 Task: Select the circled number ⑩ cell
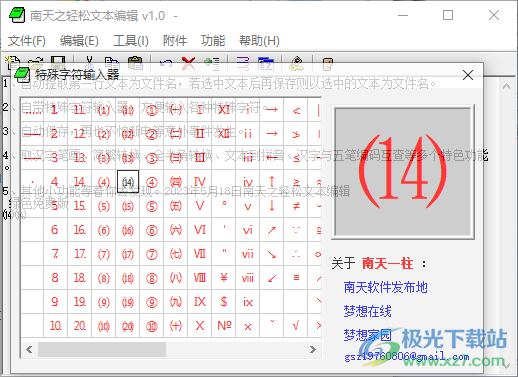tap(152, 326)
